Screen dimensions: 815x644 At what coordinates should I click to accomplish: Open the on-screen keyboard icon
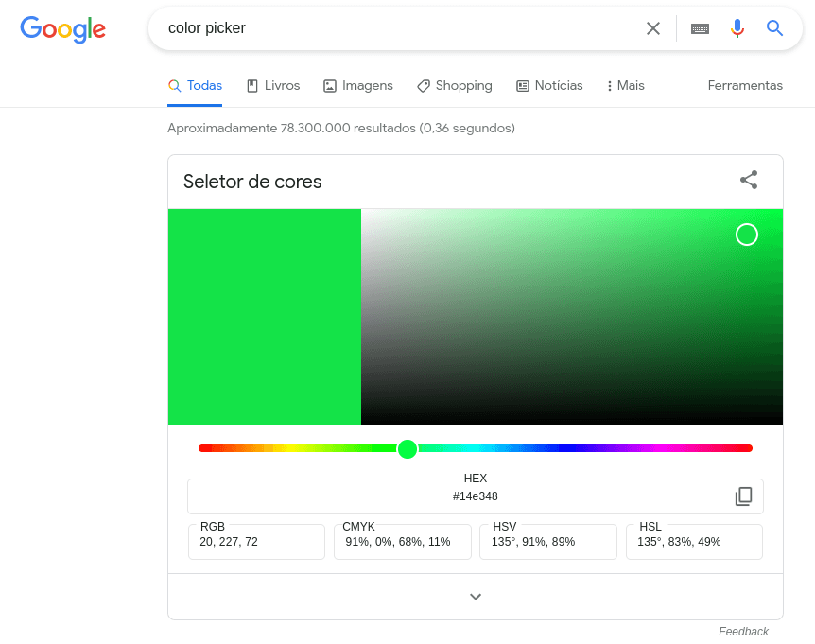click(700, 28)
